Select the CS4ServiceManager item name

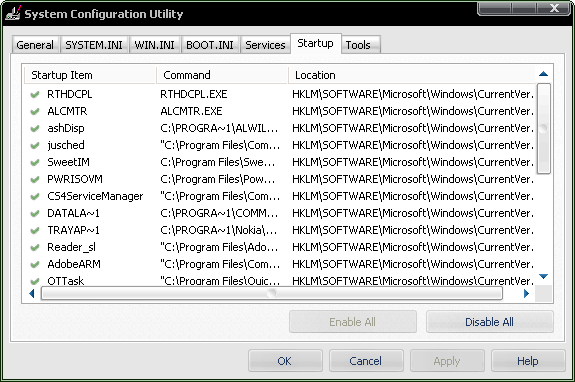point(95,196)
